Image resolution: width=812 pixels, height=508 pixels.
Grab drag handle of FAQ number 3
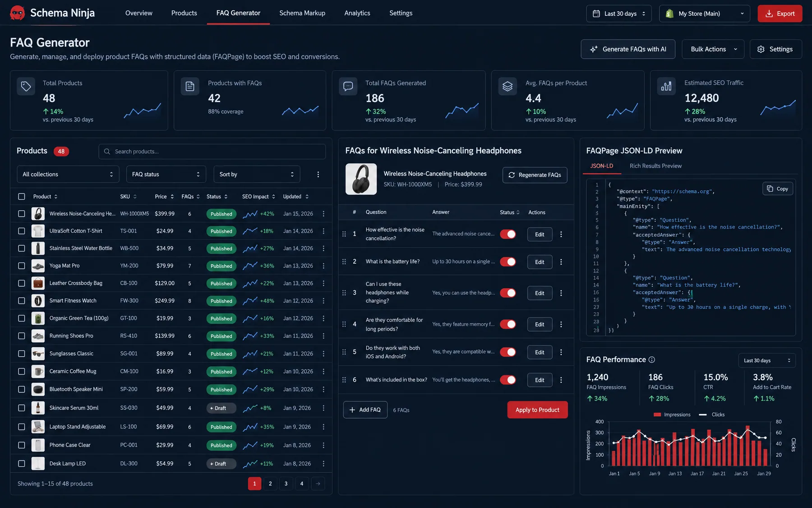pyautogui.click(x=344, y=293)
